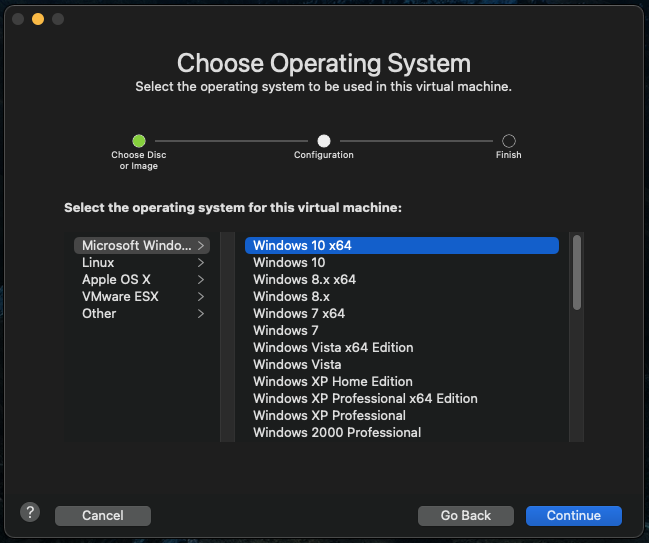Open the help question mark button
Viewport: 649px width, 543px height.
coord(30,512)
